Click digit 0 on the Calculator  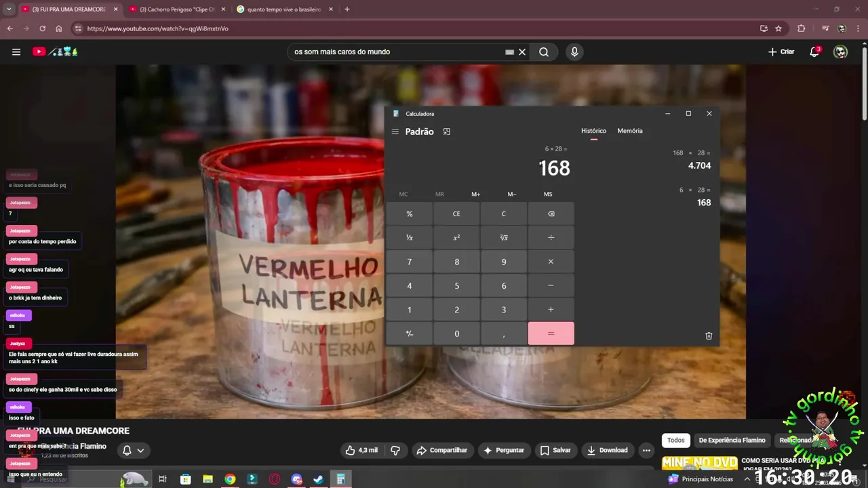point(456,333)
